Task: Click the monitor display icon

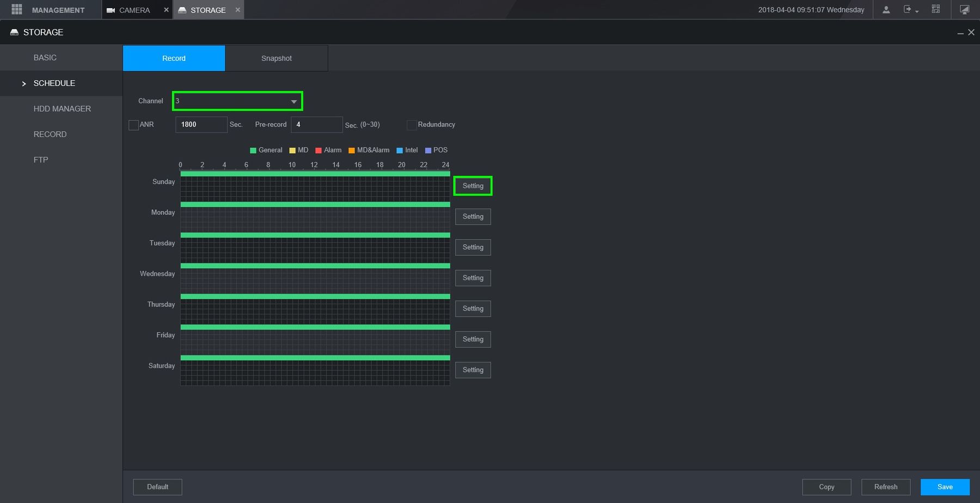Action: (x=964, y=10)
